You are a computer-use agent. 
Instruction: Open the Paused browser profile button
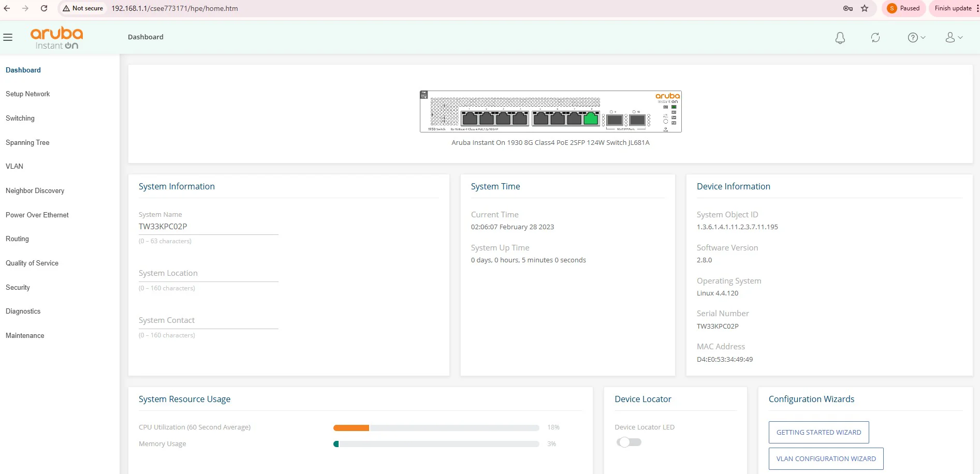click(903, 8)
